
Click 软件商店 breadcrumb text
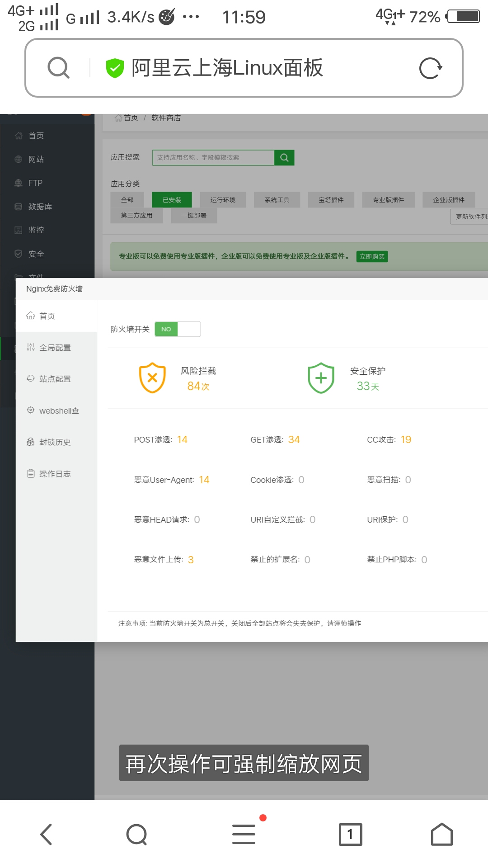pyautogui.click(x=166, y=118)
